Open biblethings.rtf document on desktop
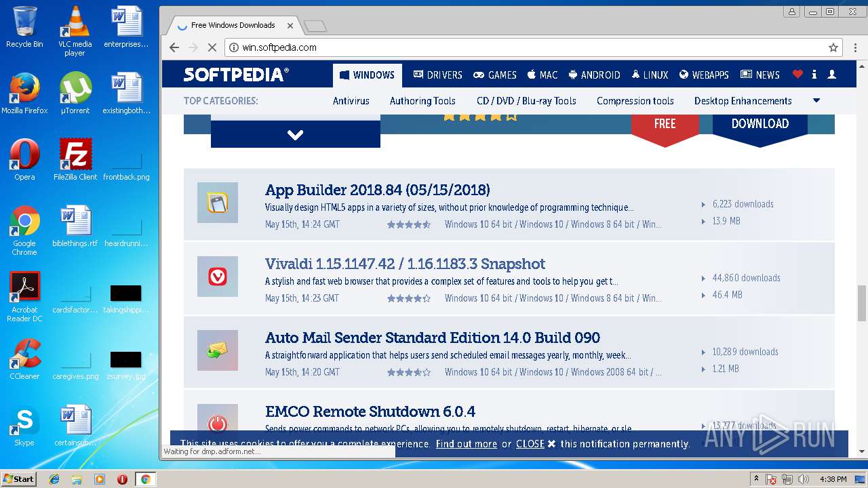Screen dimensions: 868x488 tap(75, 226)
